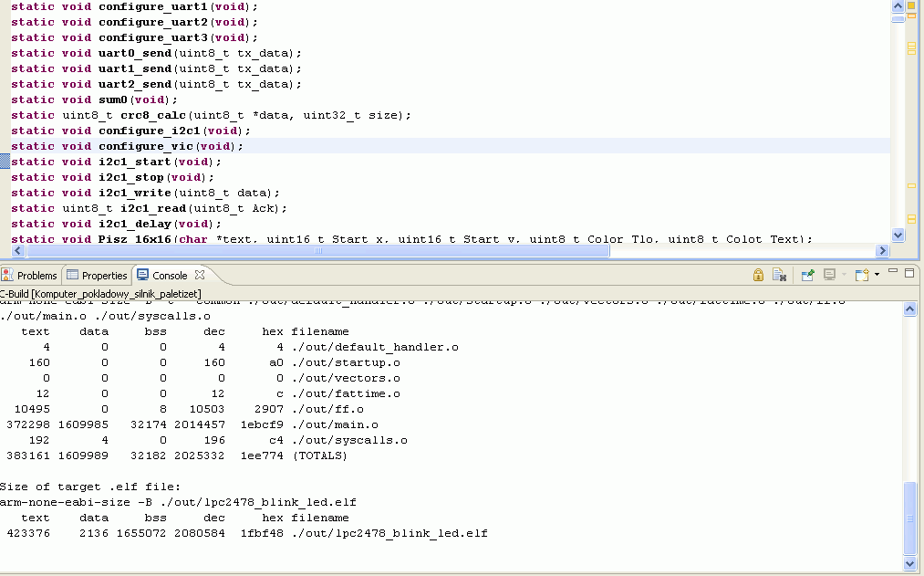
Task: Click editor horizontal scrollbar right arrow
Action: coord(882,250)
